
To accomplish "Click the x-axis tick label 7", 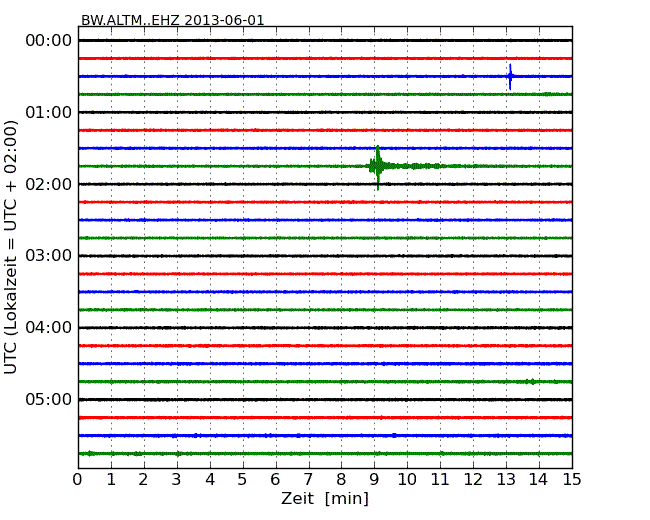I will point(308,480).
